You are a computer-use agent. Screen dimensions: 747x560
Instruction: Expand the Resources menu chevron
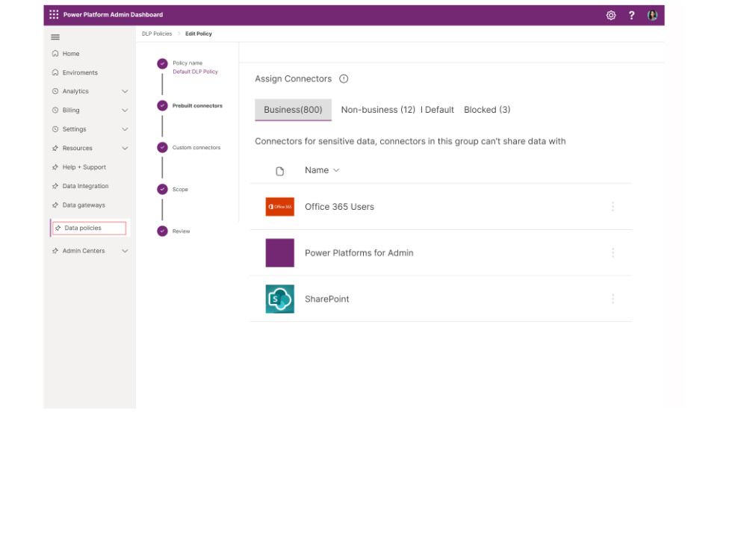point(125,148)
